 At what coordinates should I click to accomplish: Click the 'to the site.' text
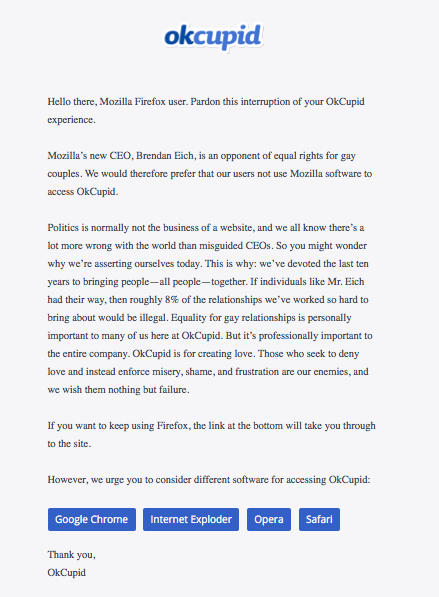pos(69,444)
